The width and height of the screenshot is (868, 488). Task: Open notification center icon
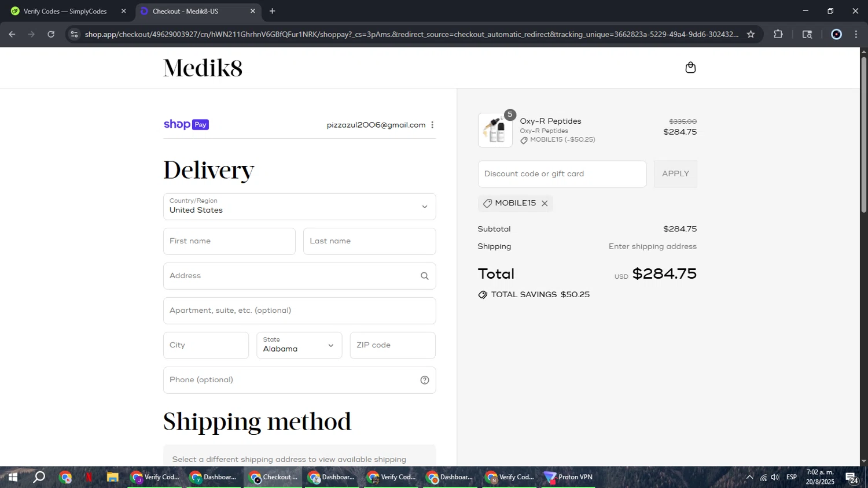pos(852,478)
